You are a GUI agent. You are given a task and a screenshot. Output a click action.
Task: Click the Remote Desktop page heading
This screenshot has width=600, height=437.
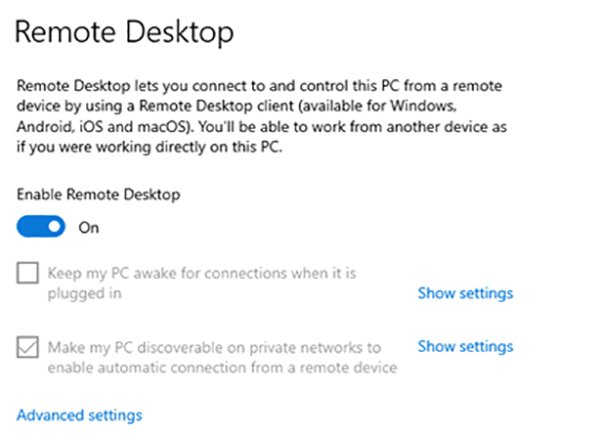coord(124,32)
